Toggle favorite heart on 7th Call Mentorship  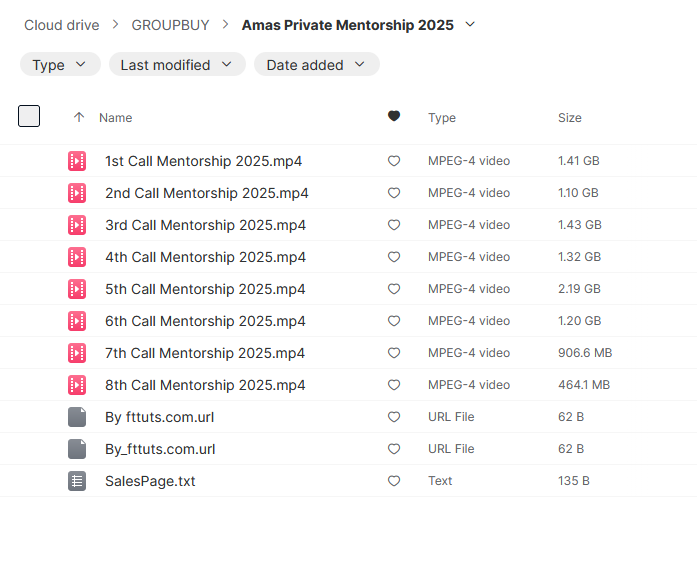[394, 353]
